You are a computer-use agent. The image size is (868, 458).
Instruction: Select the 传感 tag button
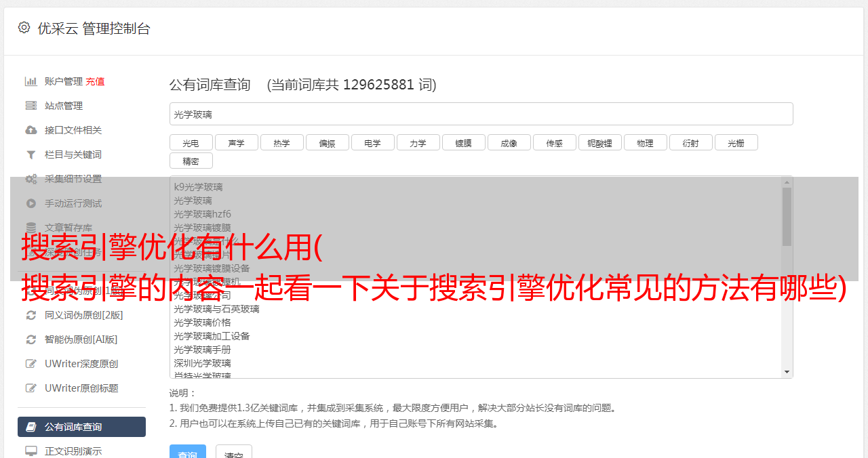click(x=554, y=143)
